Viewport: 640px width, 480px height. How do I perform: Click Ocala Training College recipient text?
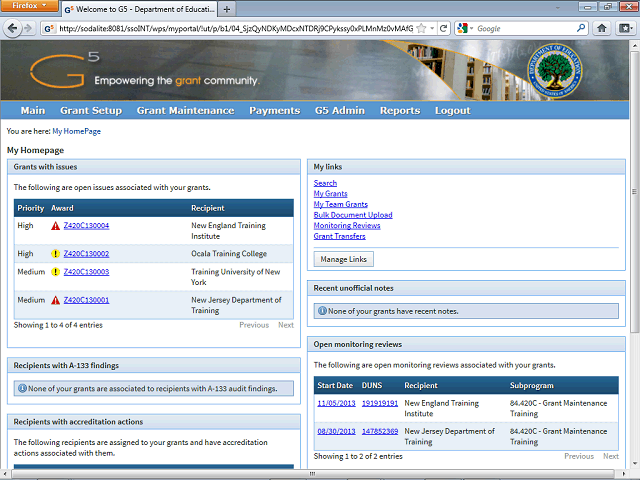(x=229, y=254)
